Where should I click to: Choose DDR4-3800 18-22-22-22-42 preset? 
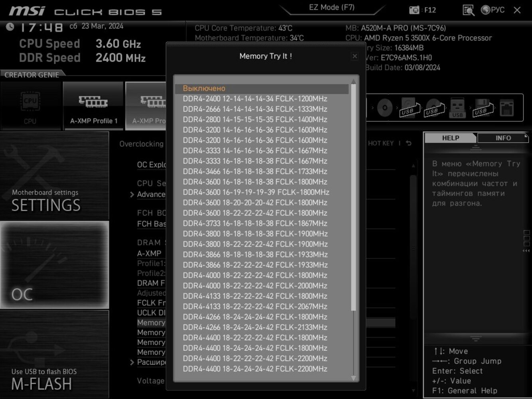click(x=262, y=244)
